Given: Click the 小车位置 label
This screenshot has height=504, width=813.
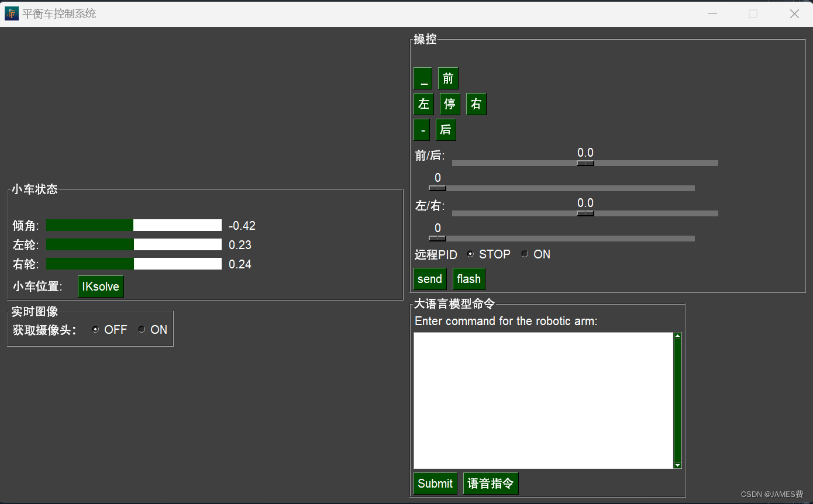Looking at the screenshot, I should tap(37, 286).
